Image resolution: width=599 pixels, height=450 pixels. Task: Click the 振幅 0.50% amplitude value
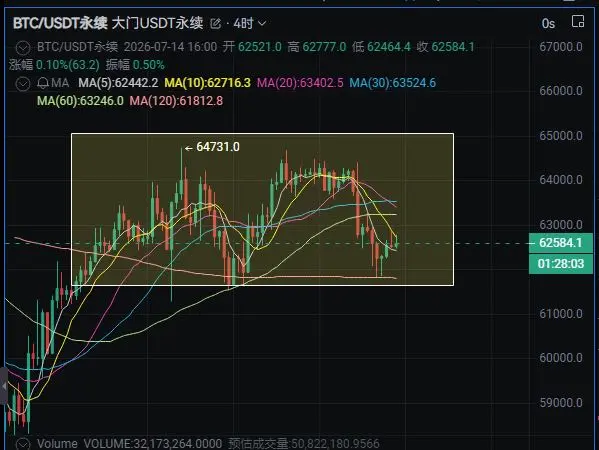pos(135,65)
